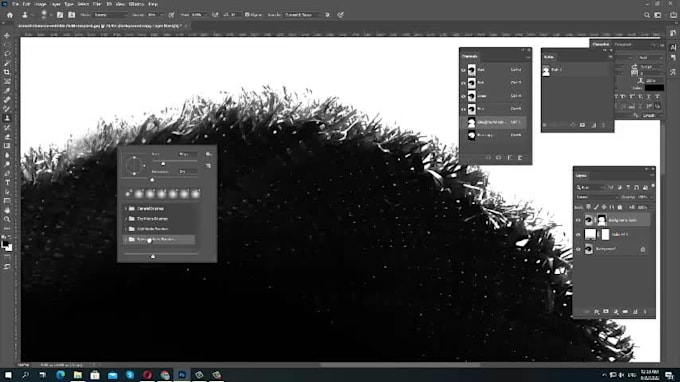
Task: Open brush preset picker gear settings
Action: (x=209, y=154)
